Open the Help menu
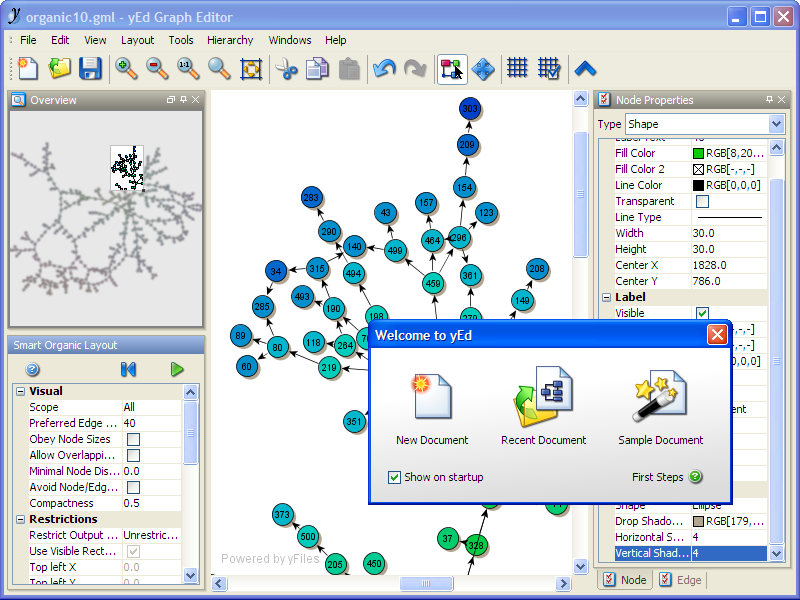Viewport: 800px width, 600px height. (336, 40)
